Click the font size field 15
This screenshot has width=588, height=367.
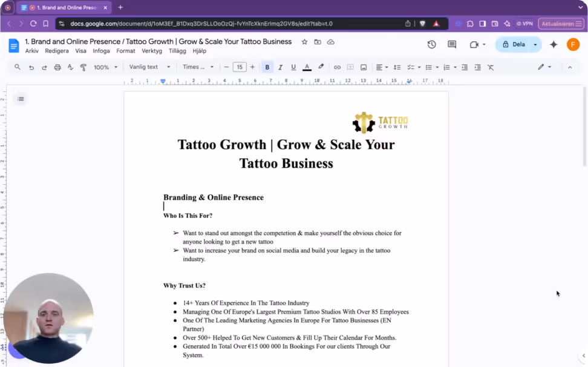(239, 68)
